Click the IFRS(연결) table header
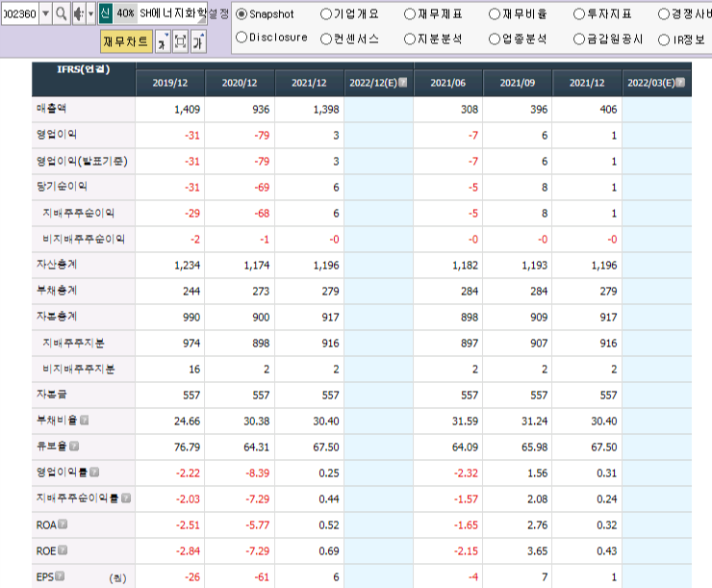 click(x=84, y=69)
